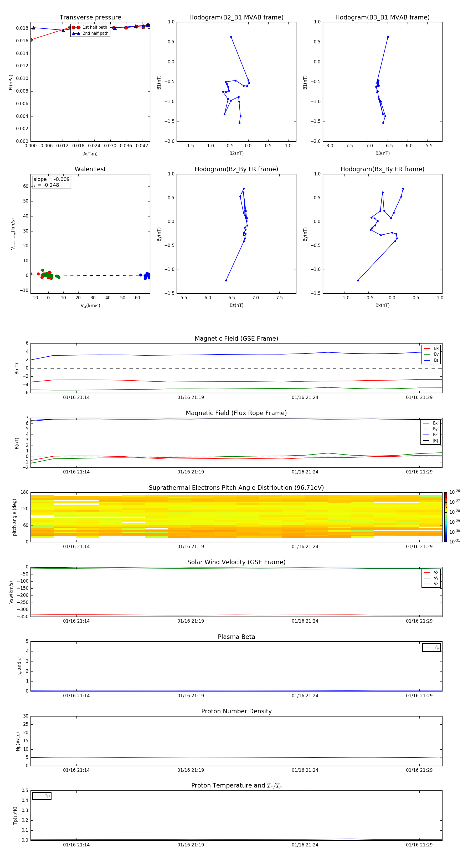Click the "Pt(nPa)" y-axis label
Screen dimensions: 473x868
coord(11,82)
